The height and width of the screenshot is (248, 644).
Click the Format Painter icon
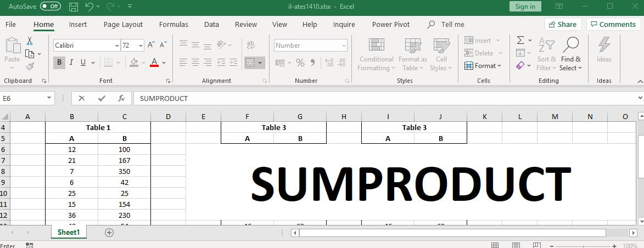click(x=30, y=66)
